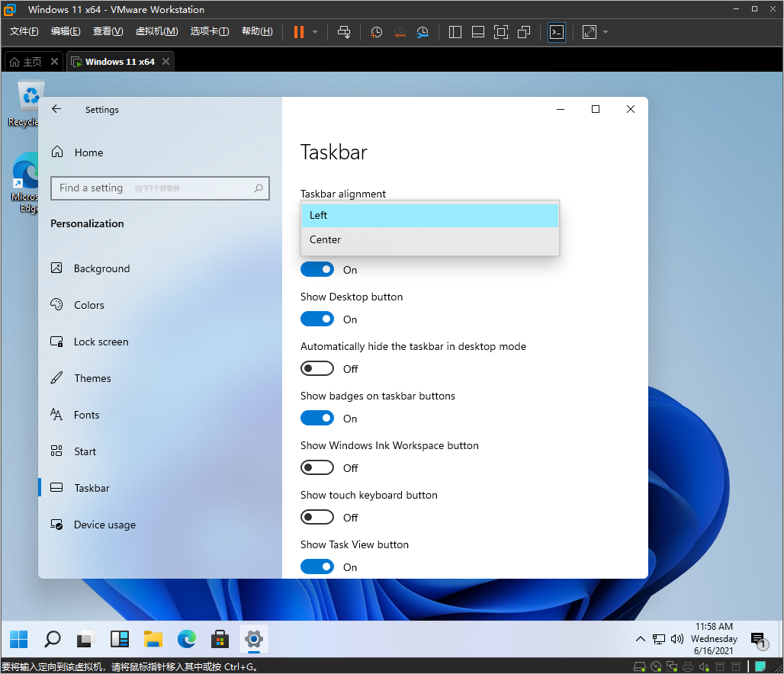Viewport: 784px width, 674px height.
Task: Go back in Settings with the arrow
Action: [56, 109]
